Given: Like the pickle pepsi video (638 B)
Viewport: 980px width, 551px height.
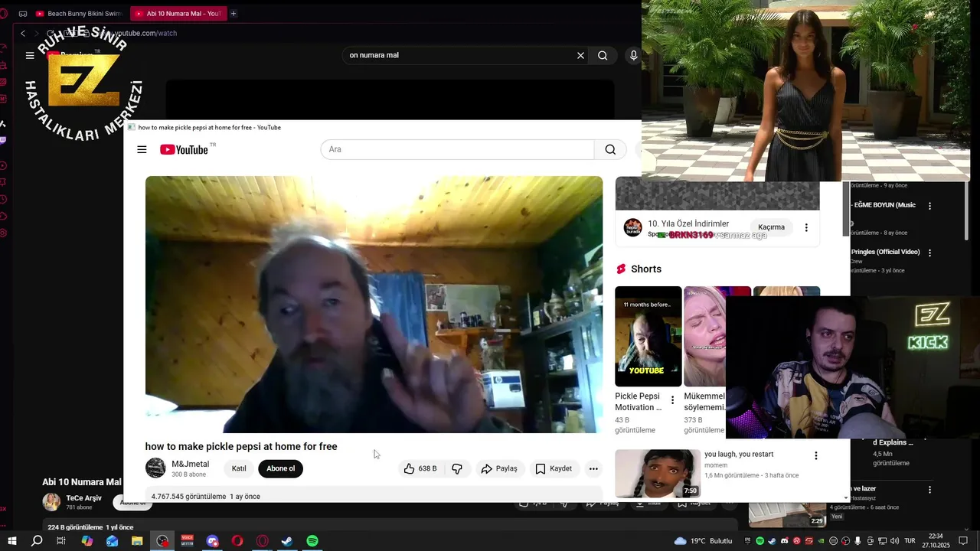Looking at the screenshot, I should (420, 468).
